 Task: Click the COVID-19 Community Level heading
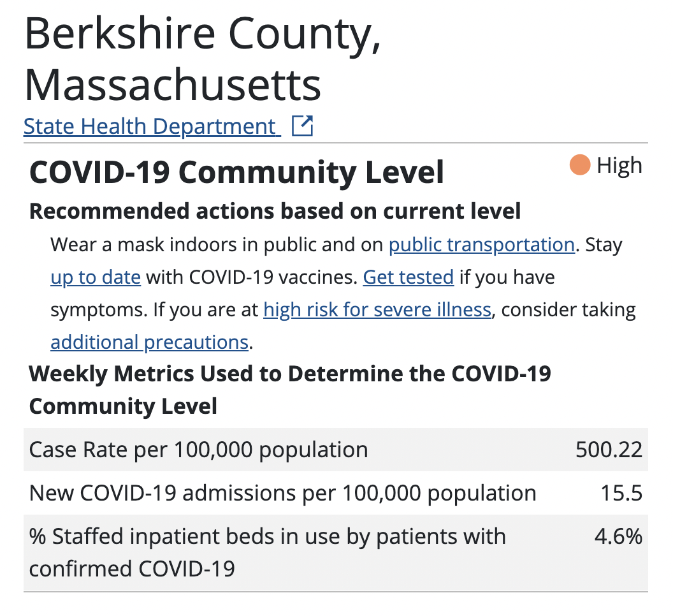tap(236, 172)
